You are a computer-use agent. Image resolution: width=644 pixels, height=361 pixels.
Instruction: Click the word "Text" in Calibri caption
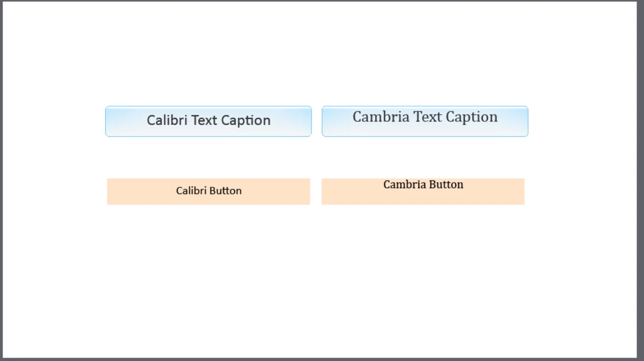[204, 120]
